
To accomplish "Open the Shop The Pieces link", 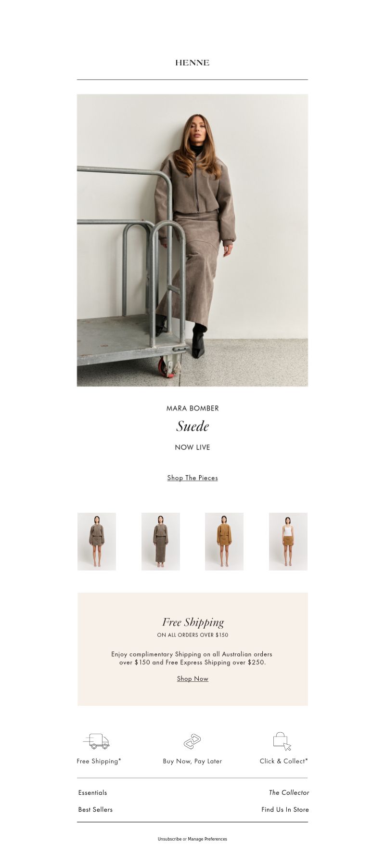I will [x=192, y=478].
